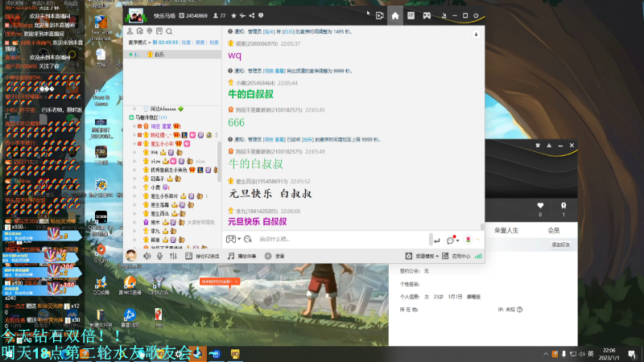
Task: Click the taskbar clock showing 22:06
Action: tap(609, 354)
